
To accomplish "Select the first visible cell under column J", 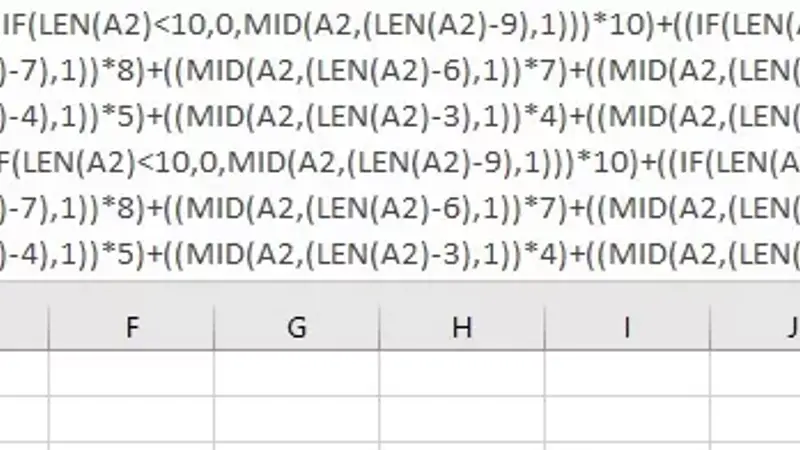I will (x=756, y=373).
